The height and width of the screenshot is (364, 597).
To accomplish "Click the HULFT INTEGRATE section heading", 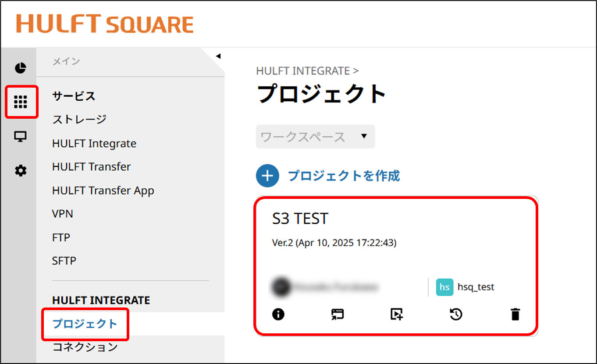I will click(101, 300).
